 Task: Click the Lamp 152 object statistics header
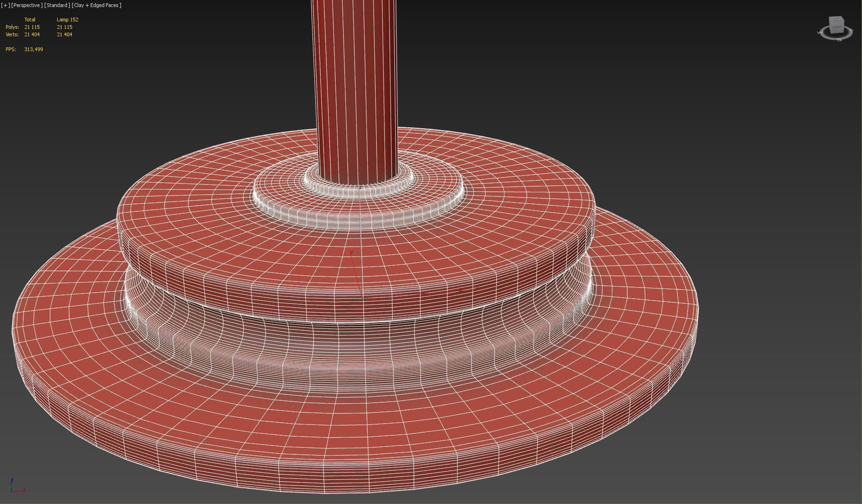[67, 20]
